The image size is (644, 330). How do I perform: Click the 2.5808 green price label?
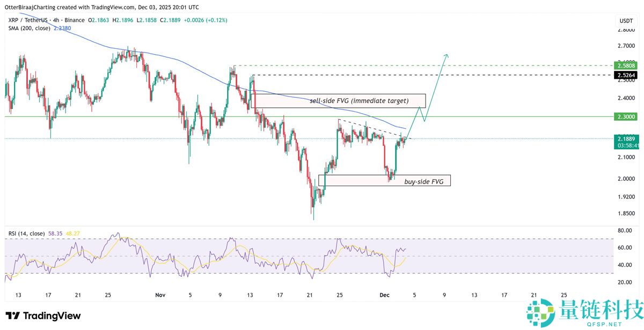(626, 65)
